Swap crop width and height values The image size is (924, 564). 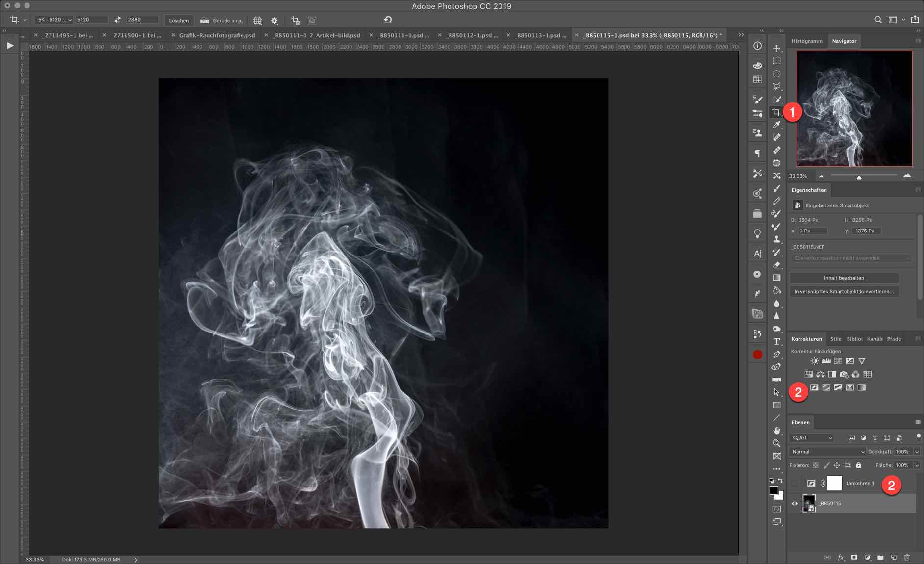click(x=117, y=20)
